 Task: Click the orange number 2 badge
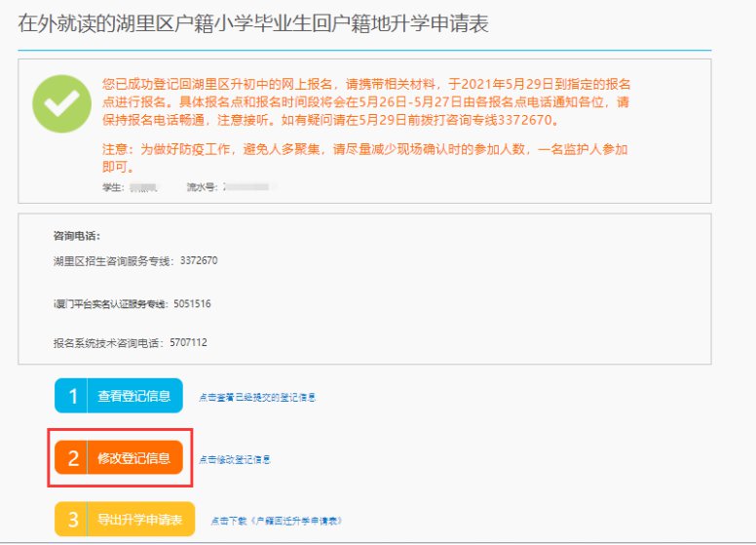click(71, 457)
